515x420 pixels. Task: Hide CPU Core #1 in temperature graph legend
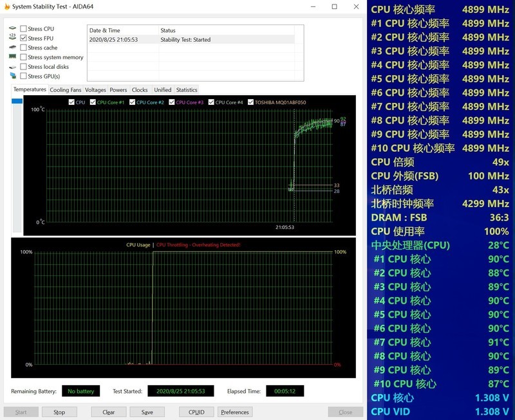coord(93,102)
